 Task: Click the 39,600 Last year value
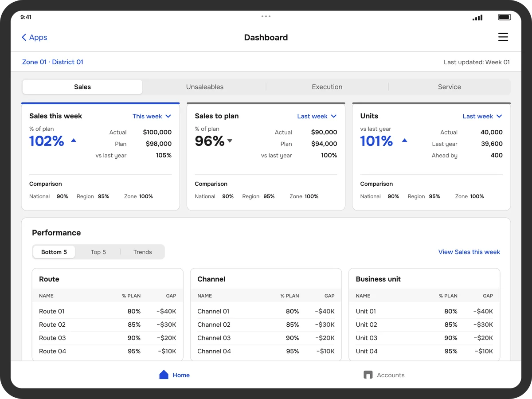(x=492, y=144)
